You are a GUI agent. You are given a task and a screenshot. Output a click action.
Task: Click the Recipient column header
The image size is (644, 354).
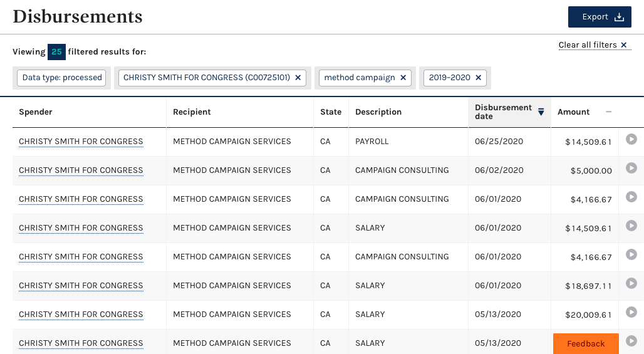(x=192, y=112)
